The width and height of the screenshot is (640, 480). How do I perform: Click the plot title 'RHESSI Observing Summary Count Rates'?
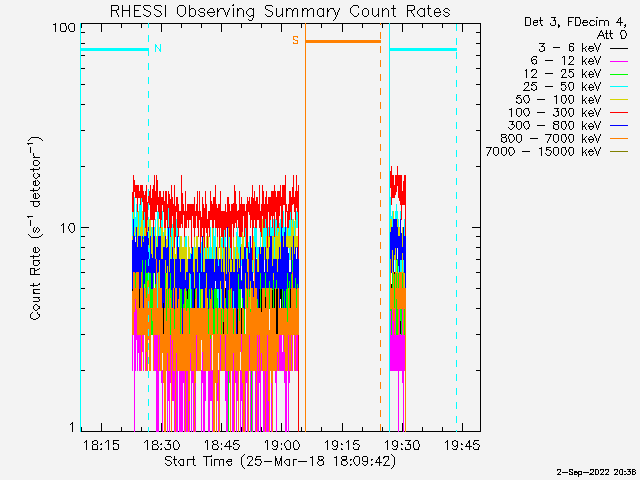(280, 11)
